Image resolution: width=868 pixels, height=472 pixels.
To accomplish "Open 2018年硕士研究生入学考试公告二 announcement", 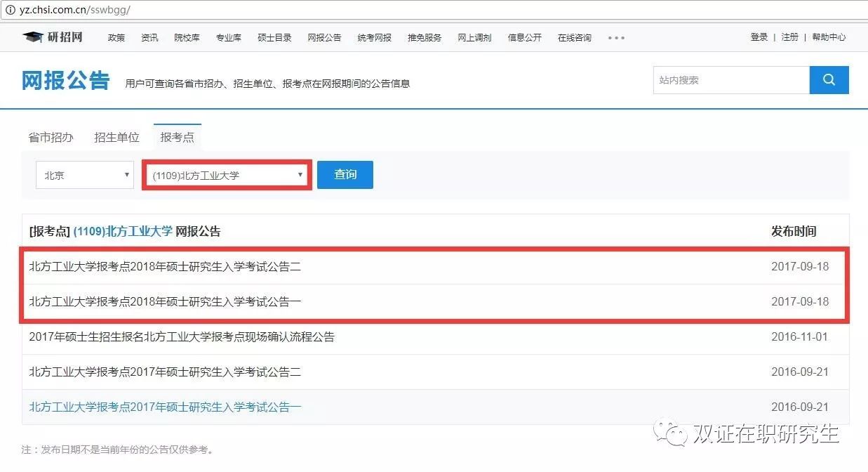I will [165, 267].
